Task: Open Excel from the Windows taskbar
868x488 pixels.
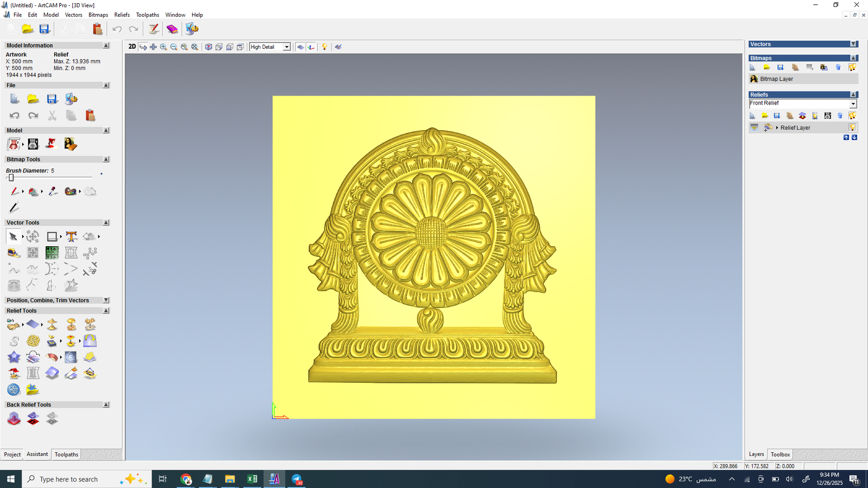Action: point(252,479)
